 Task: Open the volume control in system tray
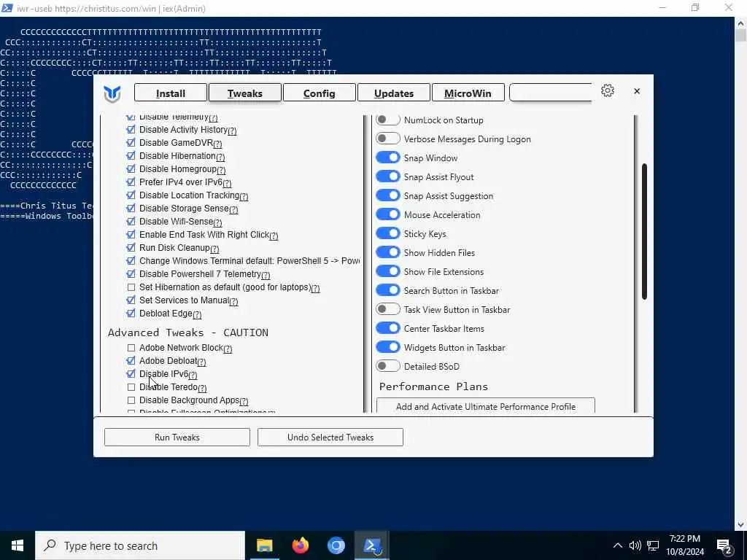tap(635, 545)
